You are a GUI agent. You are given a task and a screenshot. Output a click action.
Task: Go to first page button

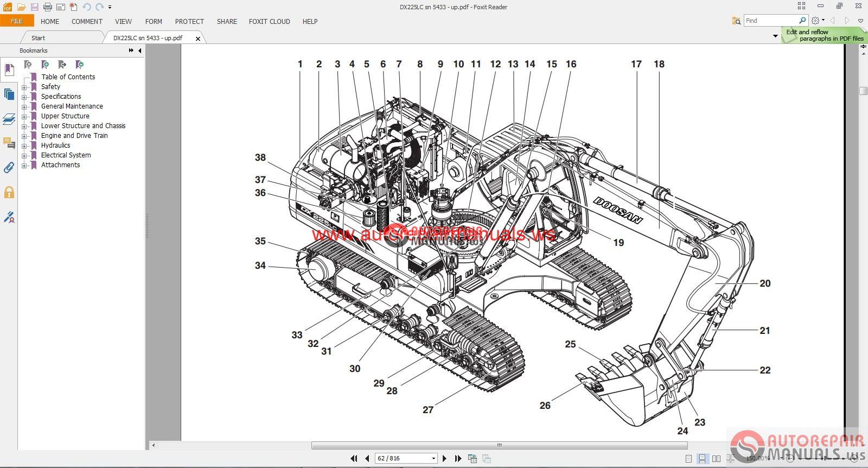[x=354, y=458]
